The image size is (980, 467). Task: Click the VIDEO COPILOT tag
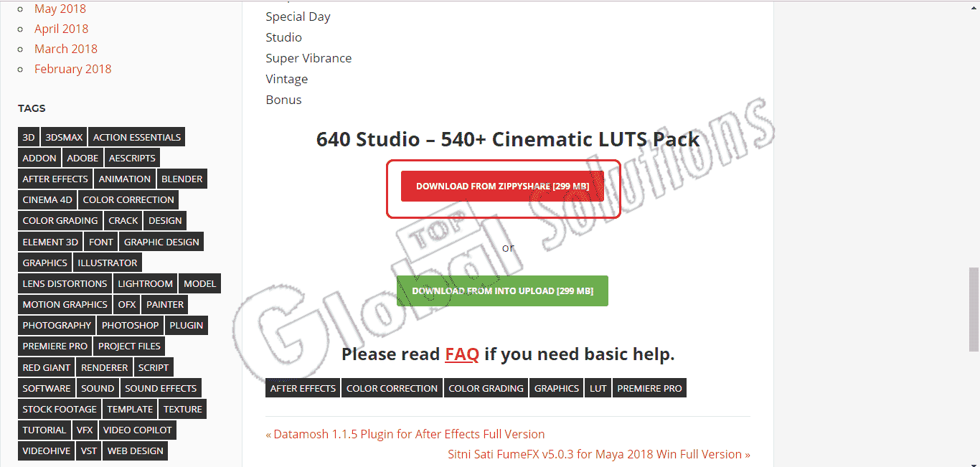point(138,430)
